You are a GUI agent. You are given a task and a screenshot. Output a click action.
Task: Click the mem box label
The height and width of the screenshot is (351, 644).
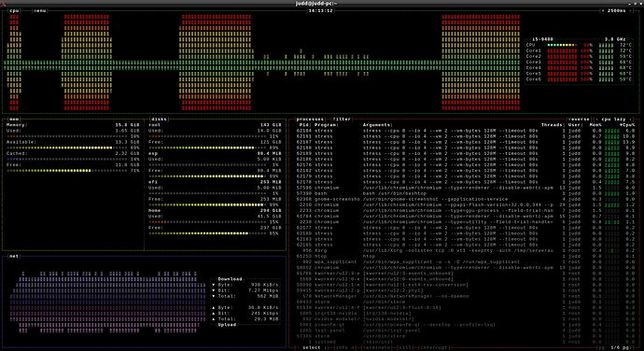pyautogui.click(x=14, y=119)
